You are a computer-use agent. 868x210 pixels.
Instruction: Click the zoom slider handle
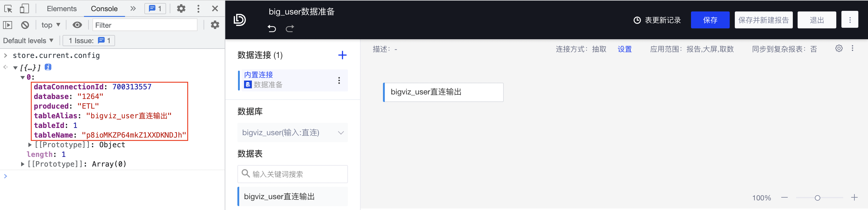coord(817,198)
